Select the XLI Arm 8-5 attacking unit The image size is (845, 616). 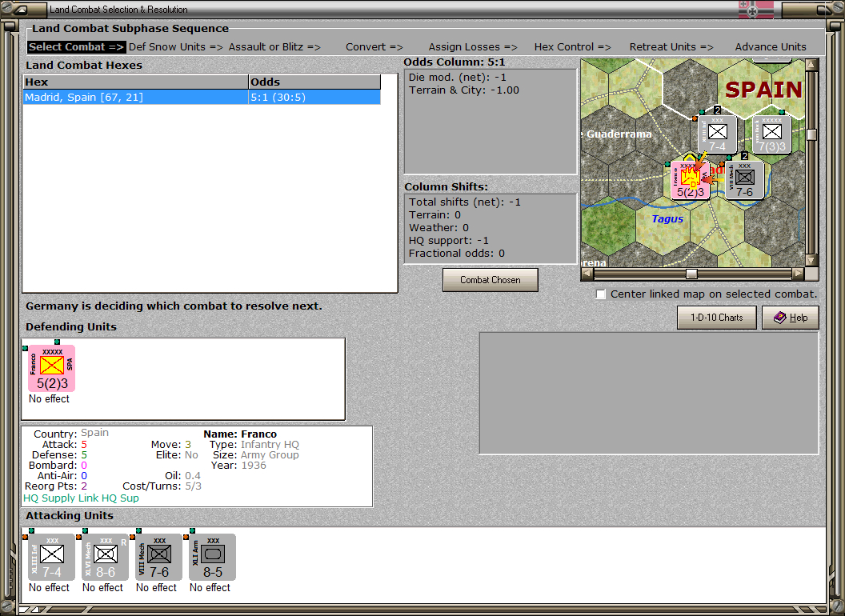click(212, 557)
